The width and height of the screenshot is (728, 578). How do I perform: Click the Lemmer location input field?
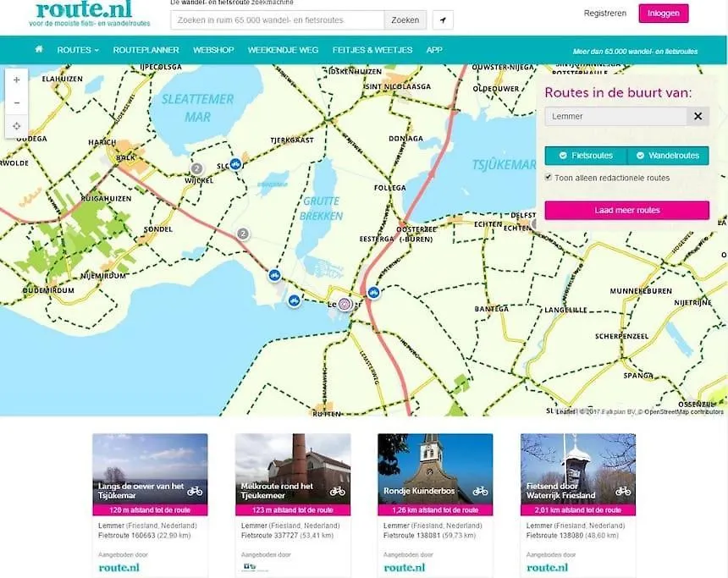[615, 116]
